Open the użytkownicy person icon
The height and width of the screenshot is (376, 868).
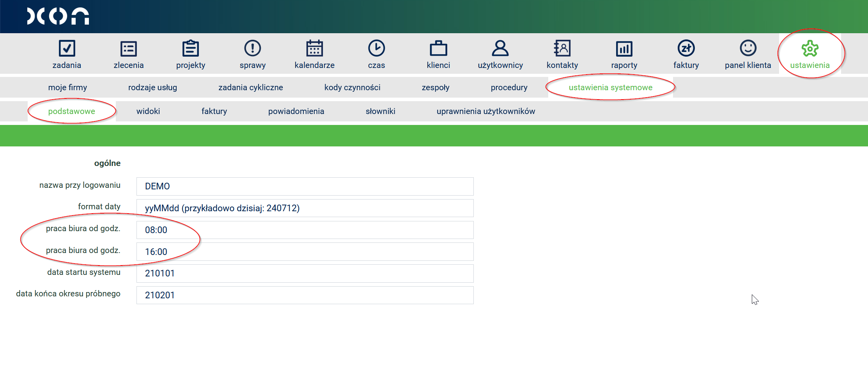point(500,48)
